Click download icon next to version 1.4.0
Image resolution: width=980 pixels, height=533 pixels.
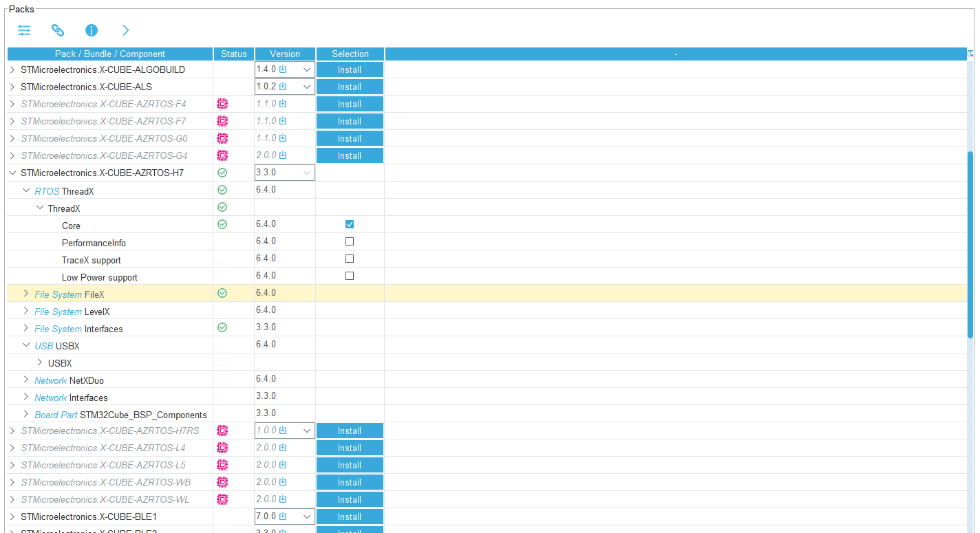pos(283,69)
